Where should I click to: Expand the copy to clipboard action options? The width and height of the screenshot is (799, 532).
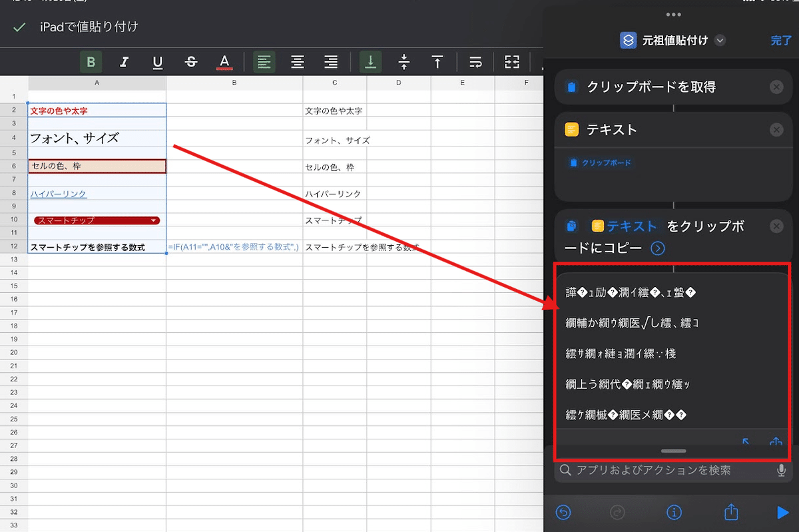658,248
